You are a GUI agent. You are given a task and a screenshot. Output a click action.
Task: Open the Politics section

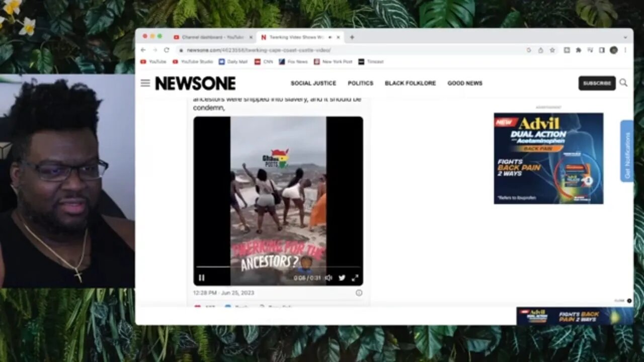click(x=361, y=83)
